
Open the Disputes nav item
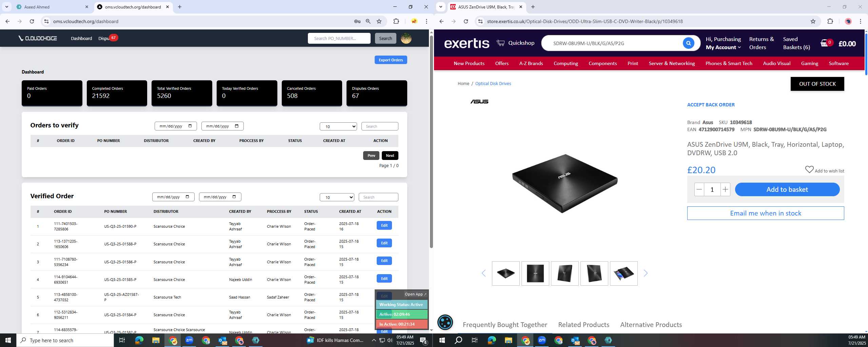[104, 38]
